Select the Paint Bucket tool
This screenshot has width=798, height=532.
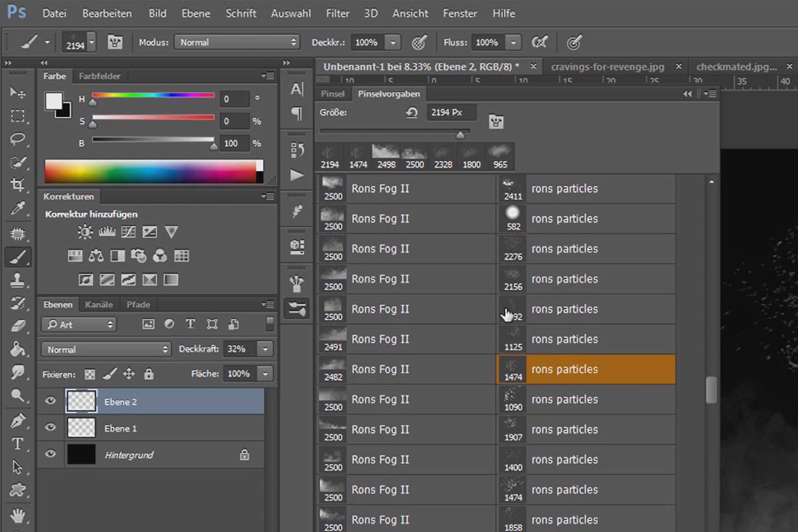(18, 349)
